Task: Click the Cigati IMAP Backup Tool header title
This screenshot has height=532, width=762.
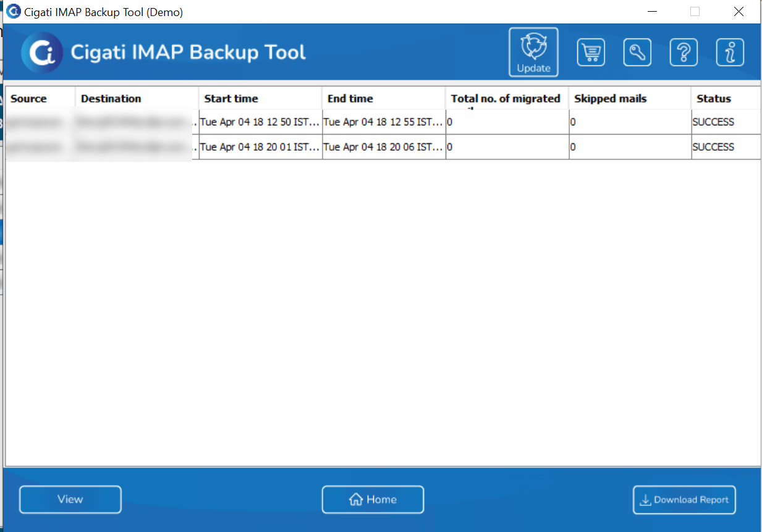Action: pos(188,53)
